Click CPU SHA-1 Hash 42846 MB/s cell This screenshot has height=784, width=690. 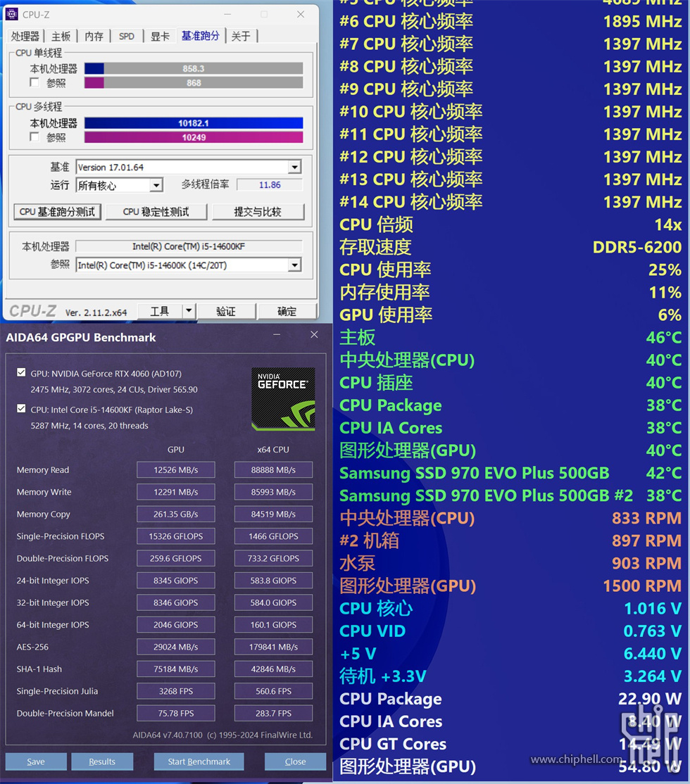coord(273,669)
